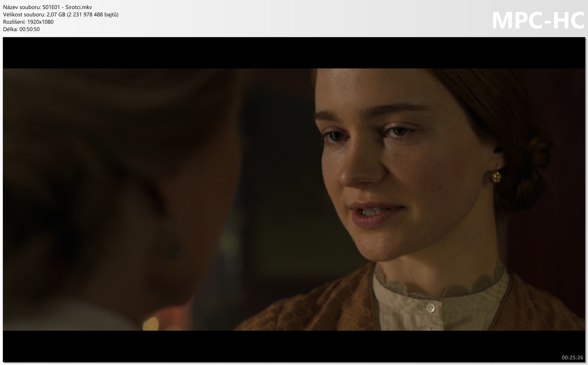Click the resolution 1920x1080 text

(x=40, y=22)
